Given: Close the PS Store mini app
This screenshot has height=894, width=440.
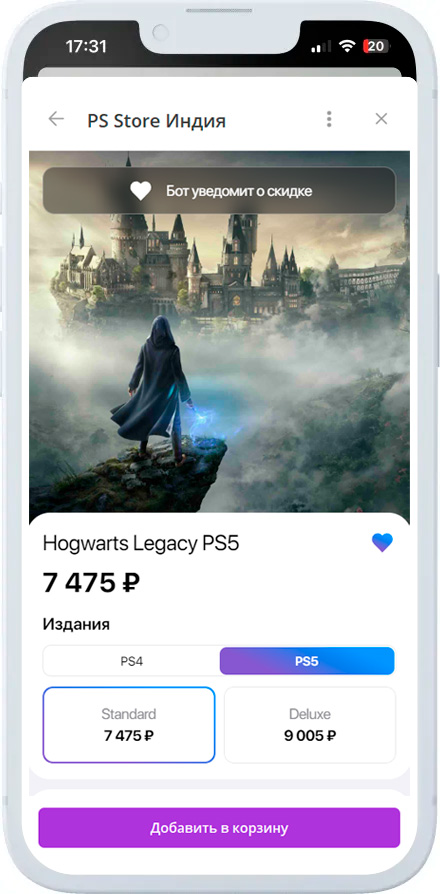Looking at the screenshot, I should tap(381, 119).
